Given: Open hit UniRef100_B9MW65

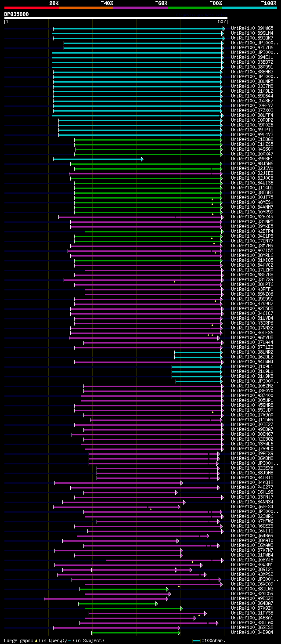Looking at the screenshot, I should pyautogui.click(x=252, y=28).
